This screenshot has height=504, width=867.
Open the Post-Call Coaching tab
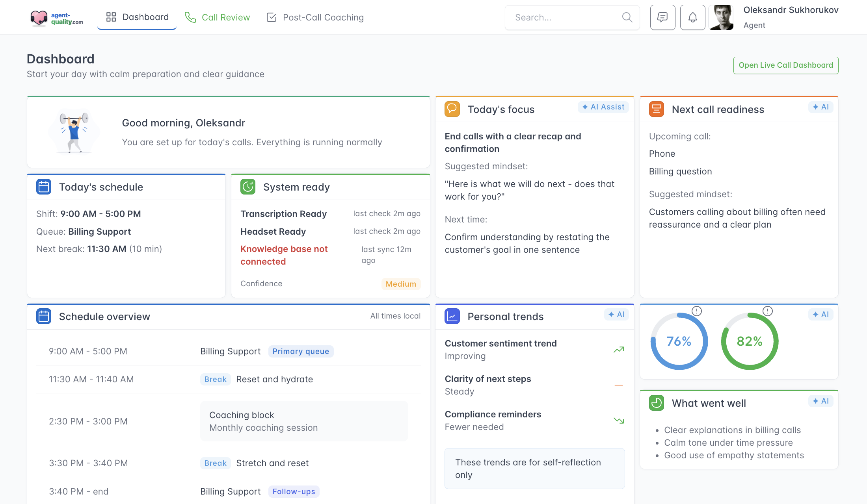tap(315, 17)
